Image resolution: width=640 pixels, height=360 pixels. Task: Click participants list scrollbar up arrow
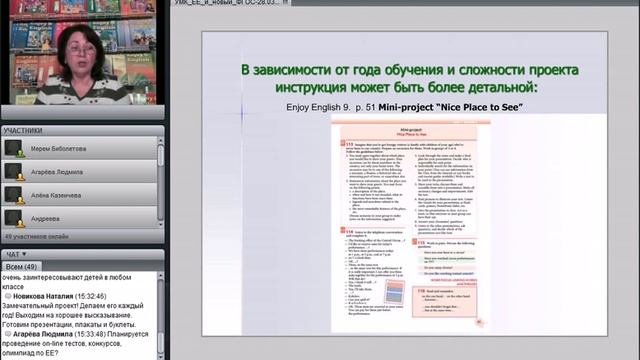click(x=160, y=140)
